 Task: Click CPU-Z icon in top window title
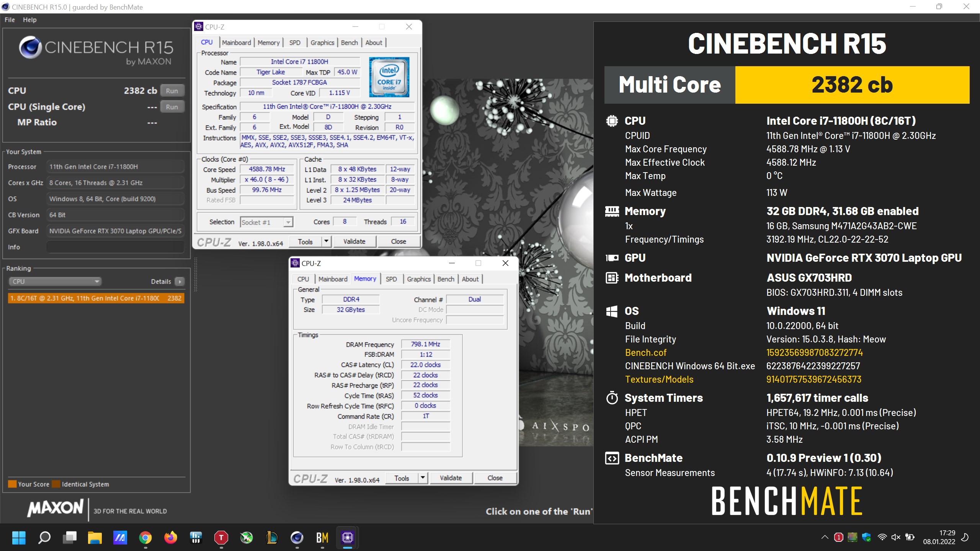(199, 26)
